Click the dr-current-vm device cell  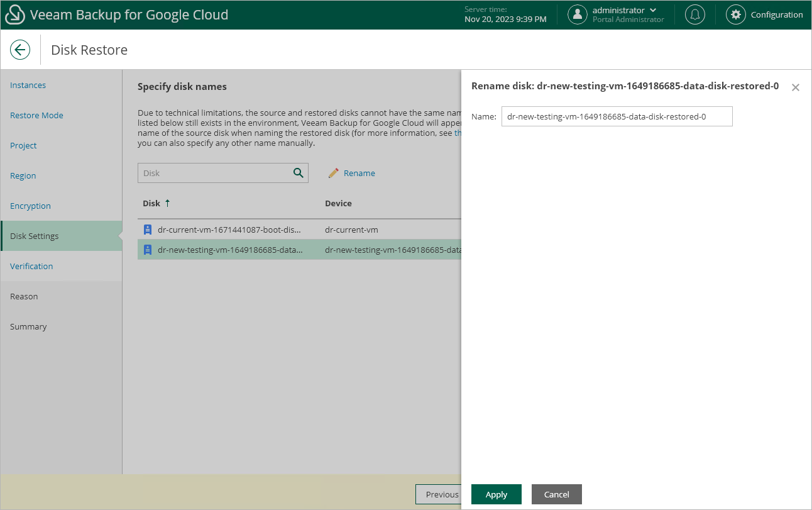[x=351, y=230]
